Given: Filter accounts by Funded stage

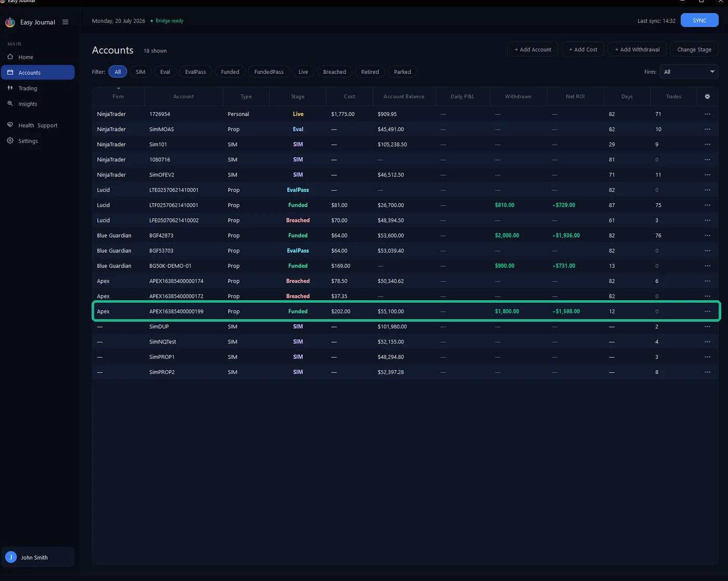Looking at the screenshot, I should (x=230, y=72).
